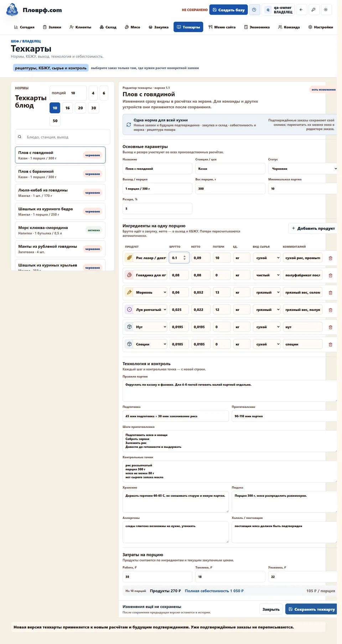Remove the Лук репчатый ingredient row
The height and width of the screenshot is (644, 342).
tap(330, 310)
